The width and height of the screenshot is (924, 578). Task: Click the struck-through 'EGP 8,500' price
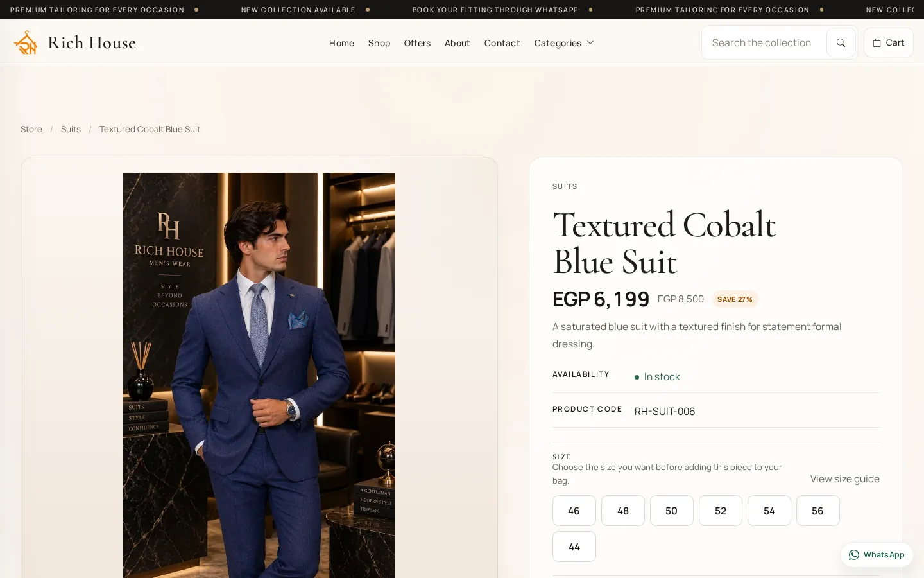tap(681, 299)
